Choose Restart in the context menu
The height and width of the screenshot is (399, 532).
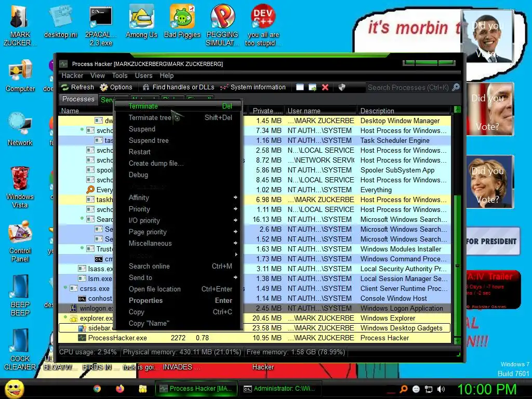coord(179,152)
